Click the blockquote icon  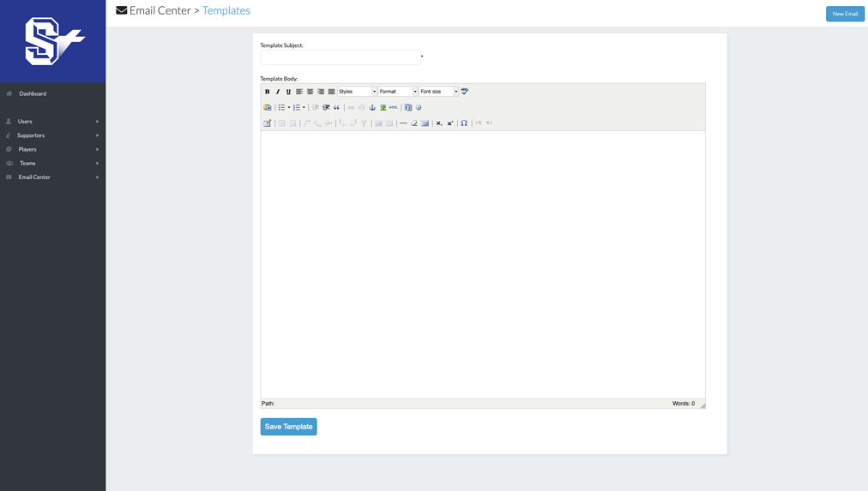[337, 108]
